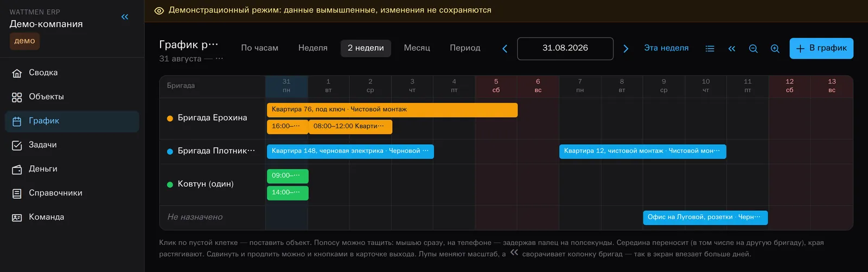Select the Sunday 13 column header

pyautogui.click(x=832, y=86)
